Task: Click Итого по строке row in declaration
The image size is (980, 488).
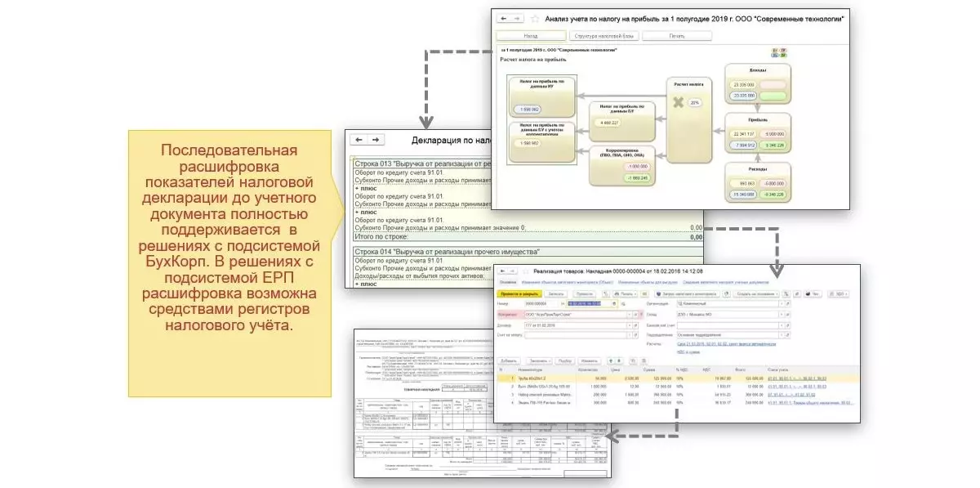Action: (528, 236)
